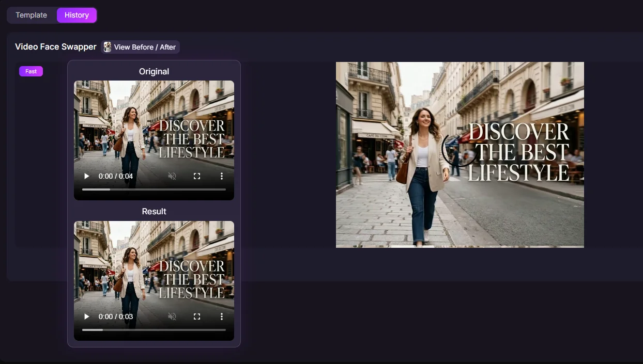Click View Before / After button
Viewport: 643px width, 364px height.
pos(141,47)
